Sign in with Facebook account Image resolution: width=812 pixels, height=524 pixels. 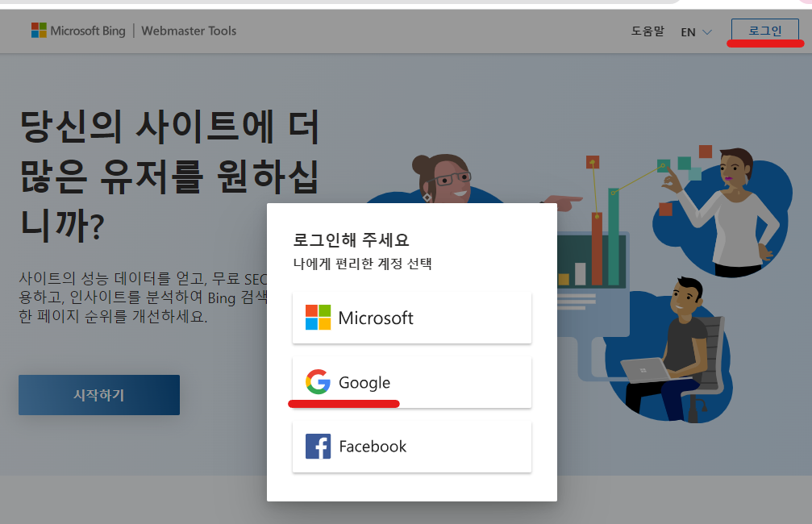[x=412, y=447]
